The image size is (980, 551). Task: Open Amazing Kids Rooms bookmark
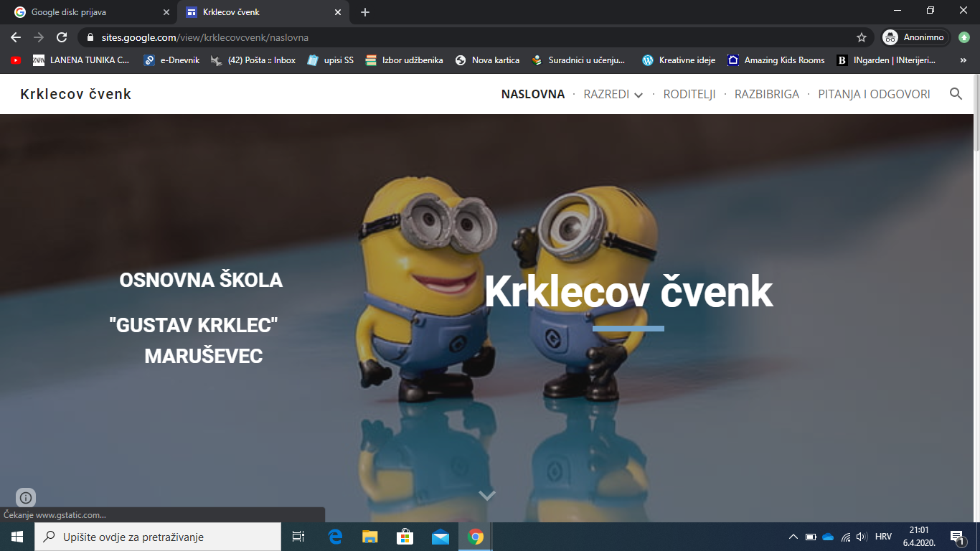coord(776,60)
